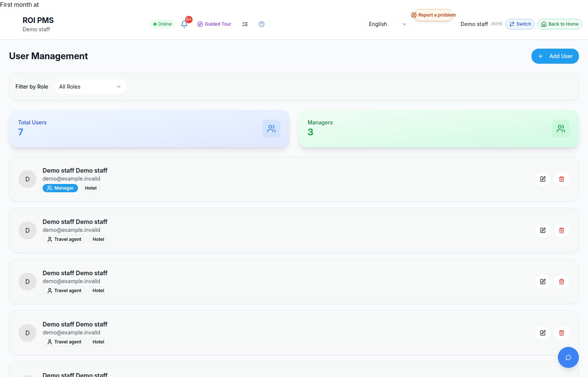
Task: Click the help question mark icon
Action: (262, 24)
